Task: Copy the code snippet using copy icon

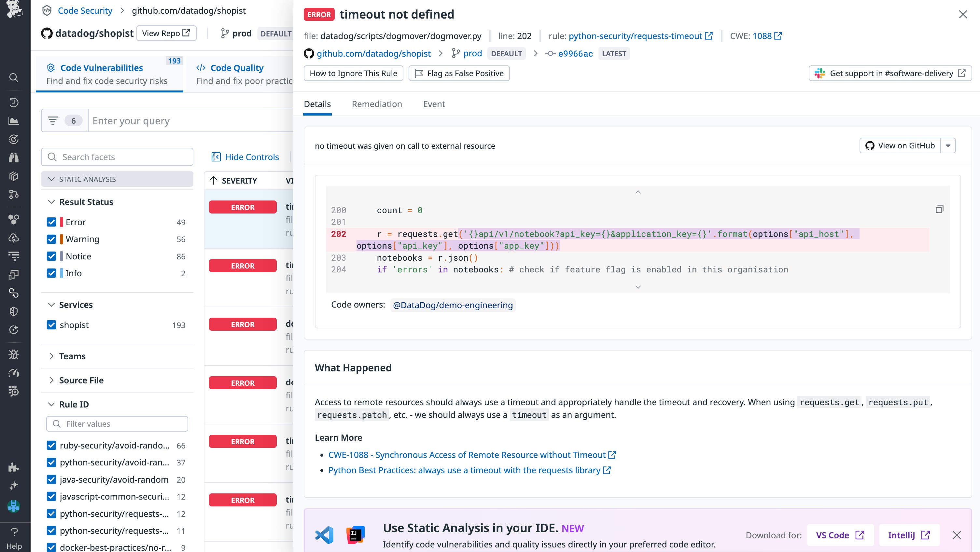Action: (939, 209)
